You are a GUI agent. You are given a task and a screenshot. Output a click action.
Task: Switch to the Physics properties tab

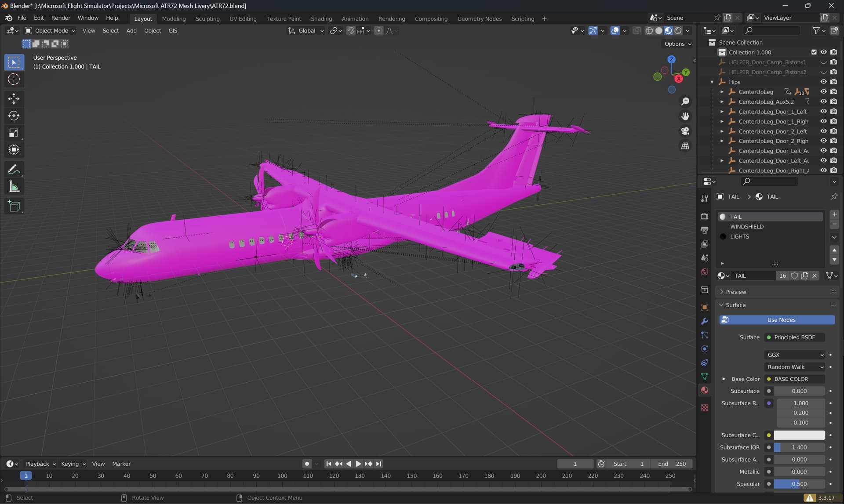point(705,348)
